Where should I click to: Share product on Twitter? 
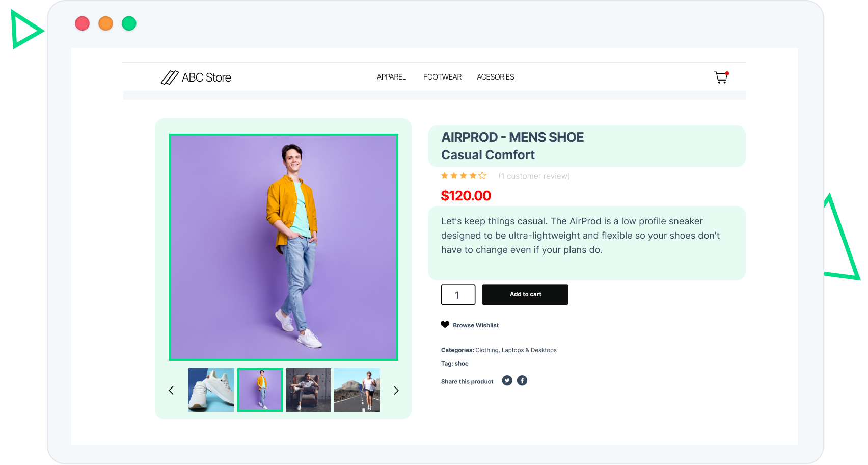(x=507, y=381)
